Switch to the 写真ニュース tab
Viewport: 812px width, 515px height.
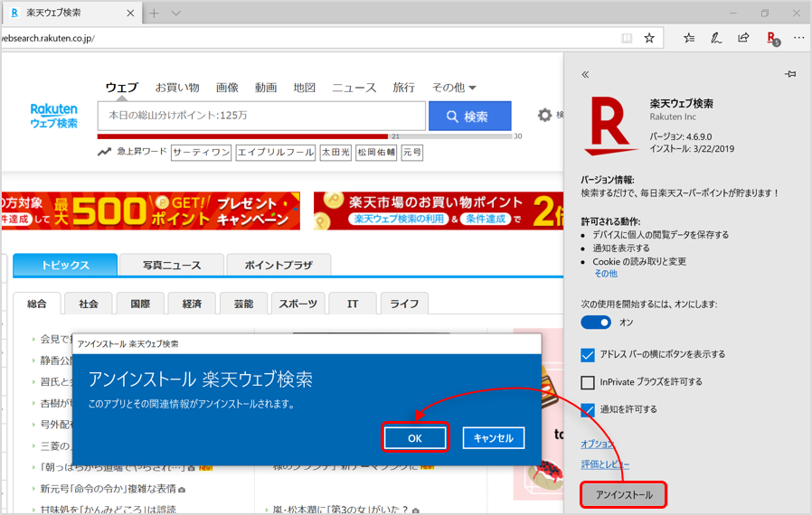[172, 265]
